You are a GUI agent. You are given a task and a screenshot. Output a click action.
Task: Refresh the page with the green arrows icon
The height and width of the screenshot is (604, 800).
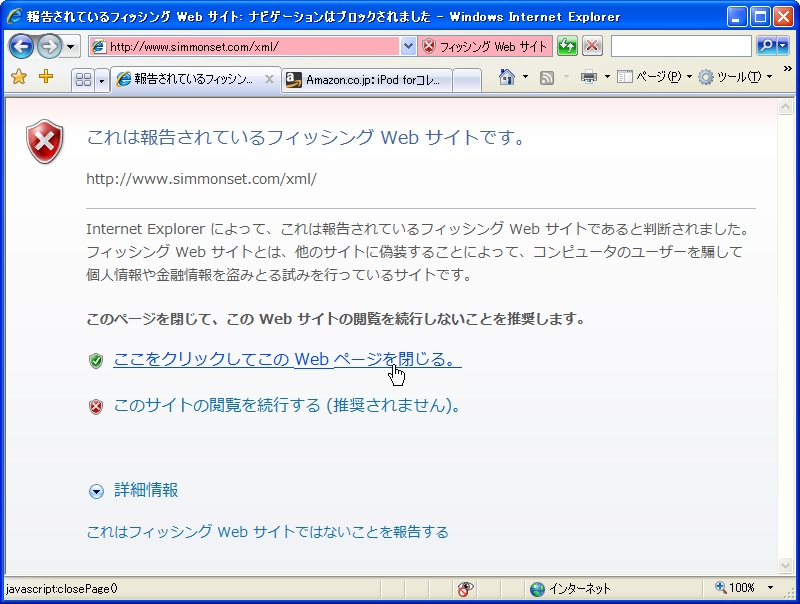(567, 46)
